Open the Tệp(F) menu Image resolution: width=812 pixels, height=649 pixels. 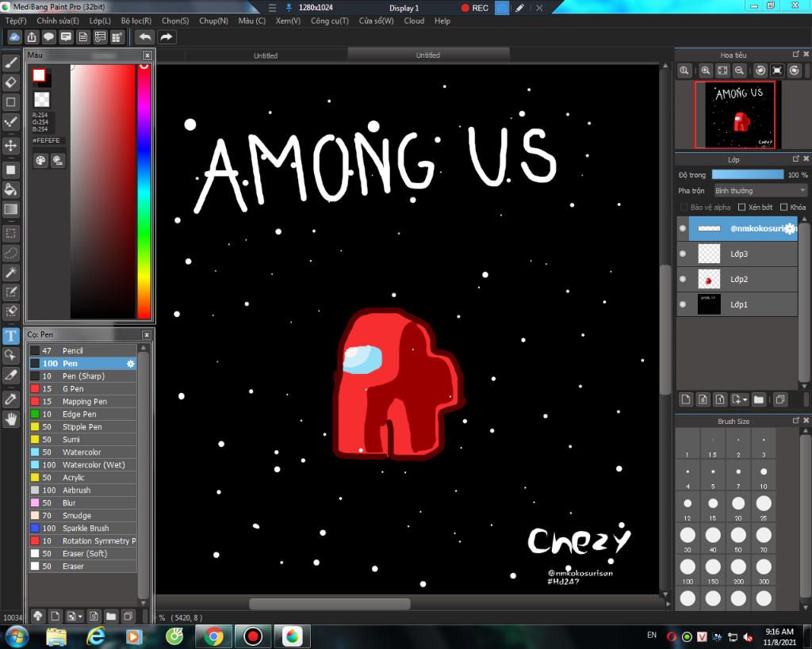[x=16, y=21]
